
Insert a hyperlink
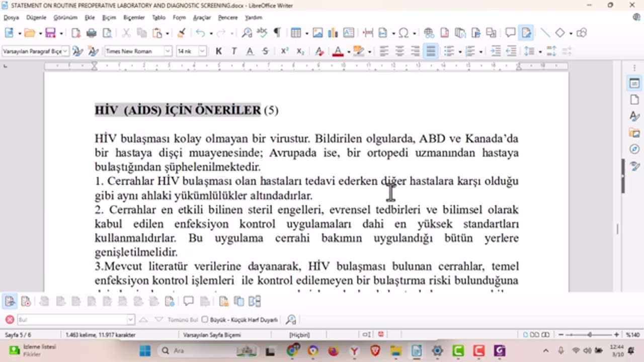tap(429, 33)
